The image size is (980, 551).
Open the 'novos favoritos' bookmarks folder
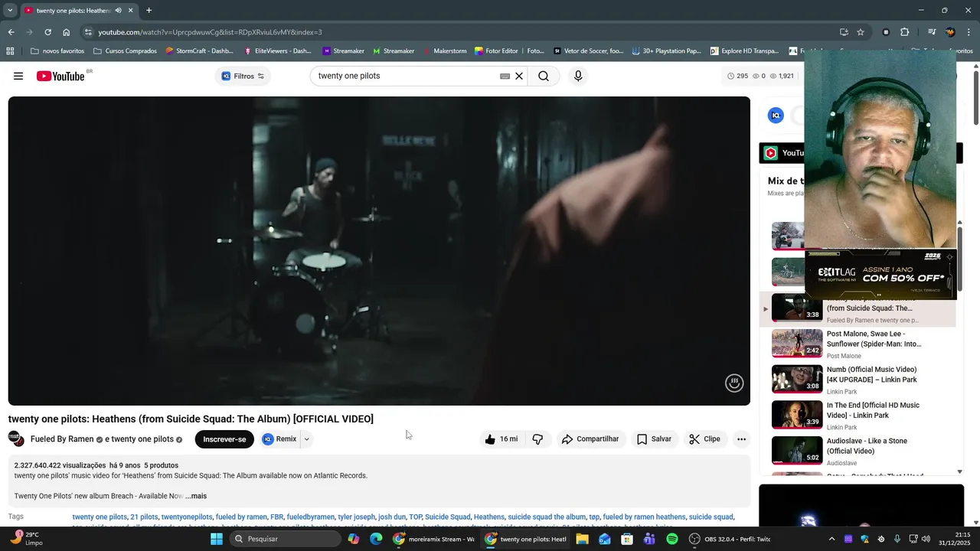57,51
